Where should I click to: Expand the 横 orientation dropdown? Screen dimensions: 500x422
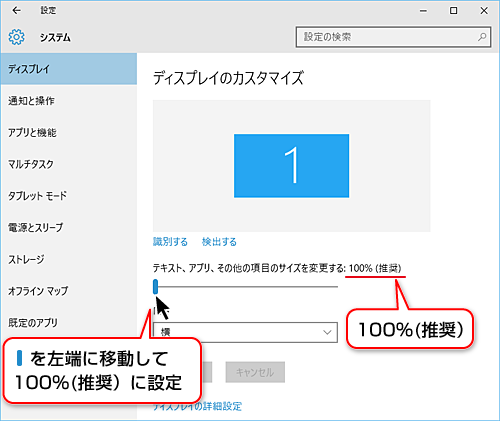245,332
